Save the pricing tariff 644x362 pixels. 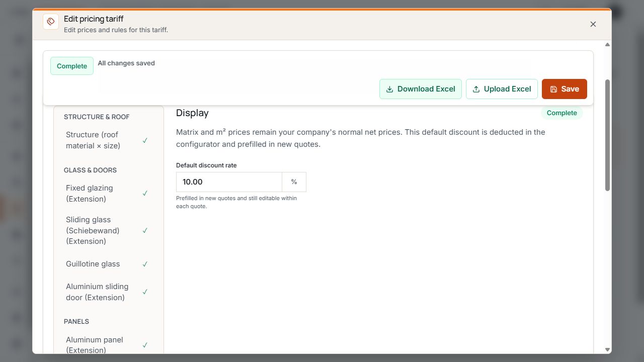565,89
